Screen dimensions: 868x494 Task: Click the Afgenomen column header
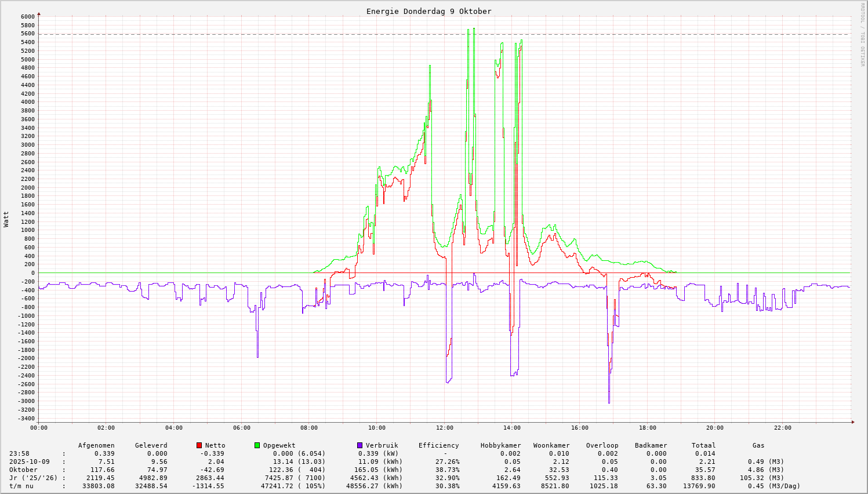(96, 445)
